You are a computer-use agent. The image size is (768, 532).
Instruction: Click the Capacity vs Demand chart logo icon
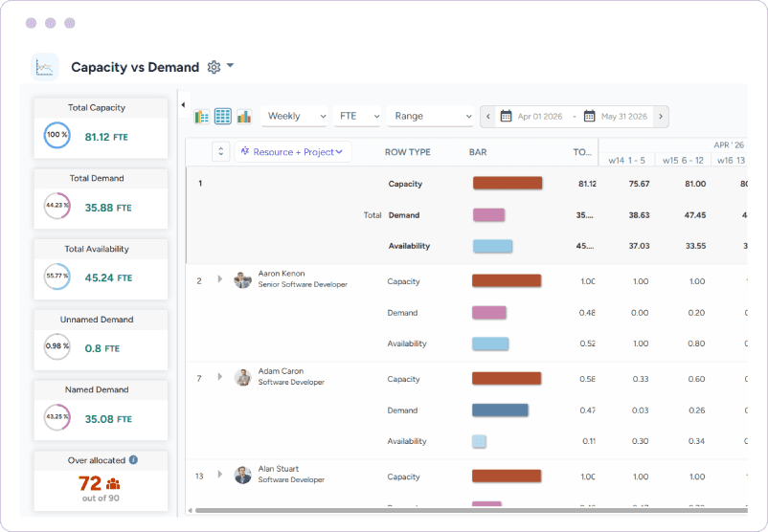(45, 67)
